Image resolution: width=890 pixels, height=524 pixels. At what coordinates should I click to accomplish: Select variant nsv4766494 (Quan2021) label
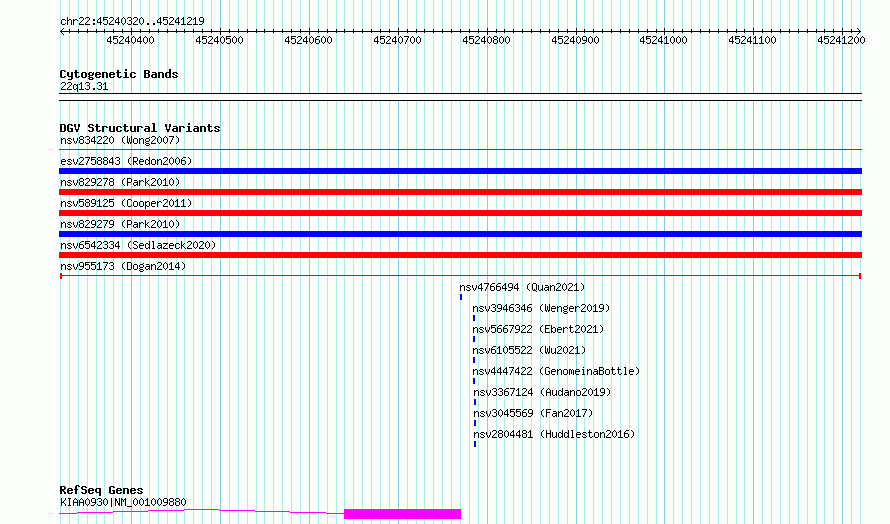tap(522, 287)
